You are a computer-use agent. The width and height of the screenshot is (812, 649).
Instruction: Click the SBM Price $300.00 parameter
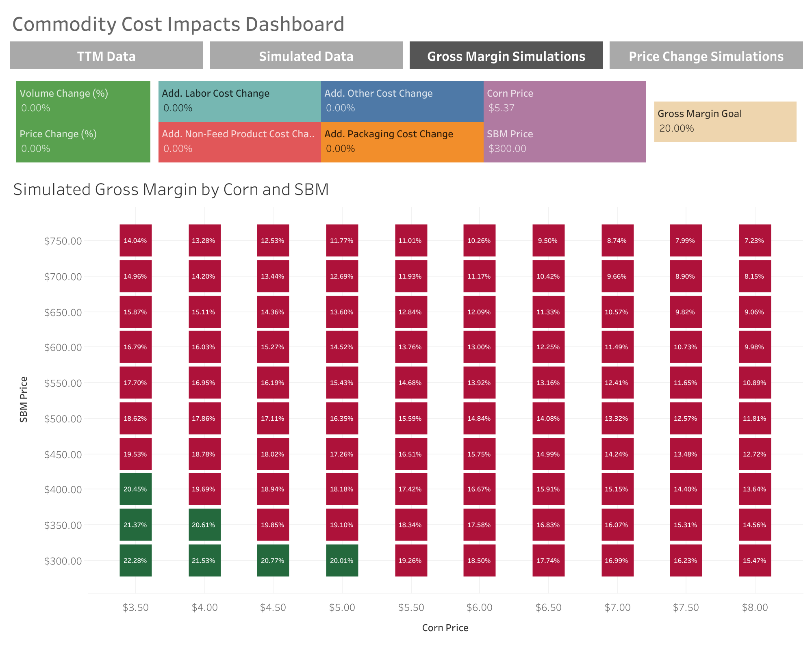[565, 142]
